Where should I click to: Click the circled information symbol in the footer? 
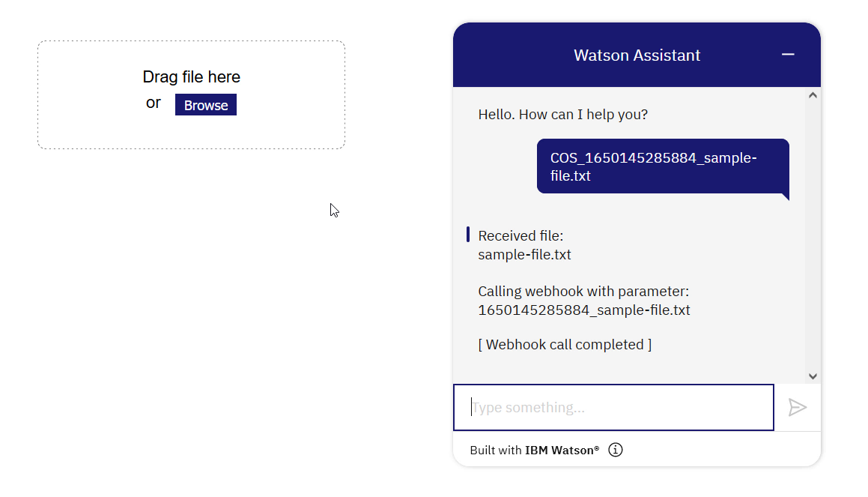point(615,449)
